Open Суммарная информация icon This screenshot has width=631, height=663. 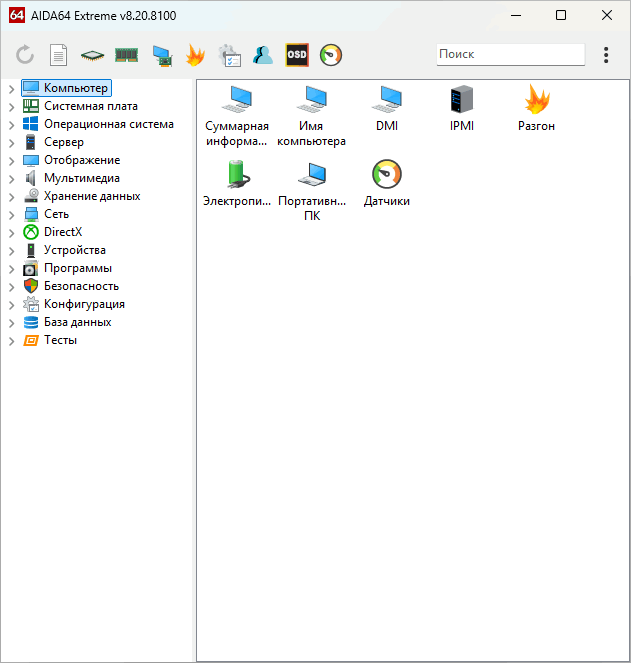(x=237, y=100)
